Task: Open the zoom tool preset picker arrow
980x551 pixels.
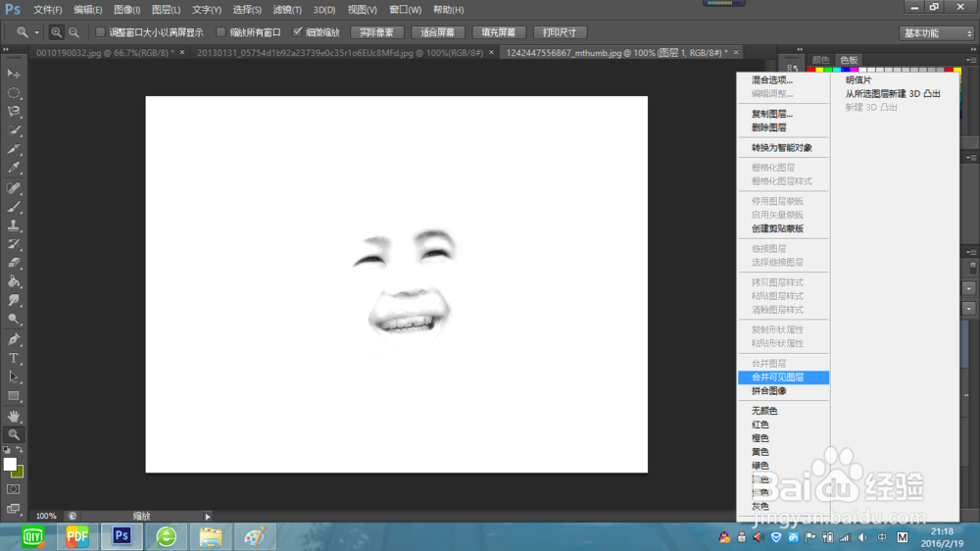Action: pos(36,32)
